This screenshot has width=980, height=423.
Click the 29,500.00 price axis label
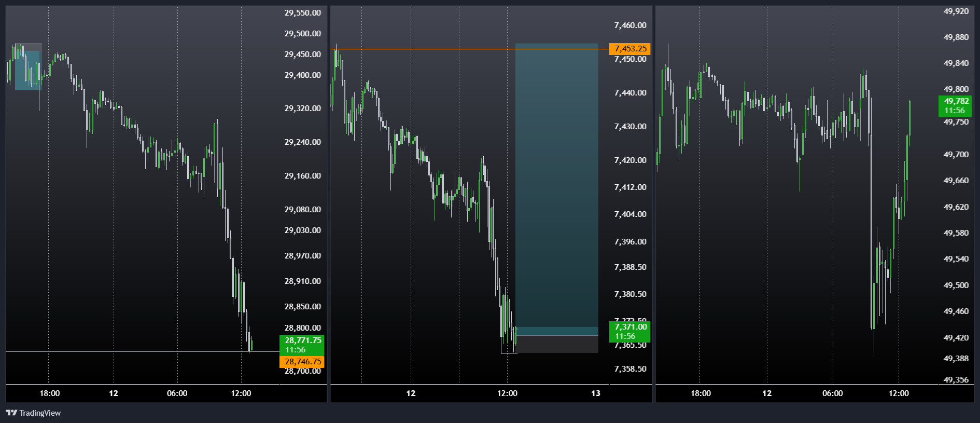coord(303,33)
